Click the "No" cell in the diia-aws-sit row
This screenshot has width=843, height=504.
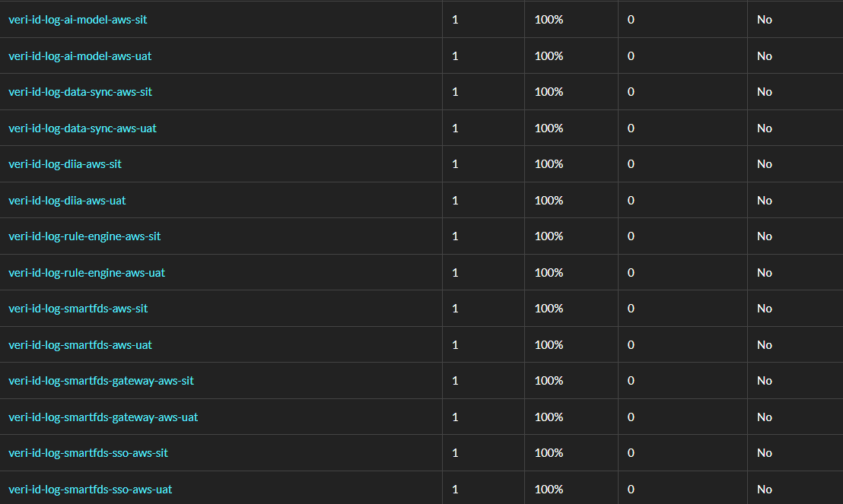(x=765, y=164)
